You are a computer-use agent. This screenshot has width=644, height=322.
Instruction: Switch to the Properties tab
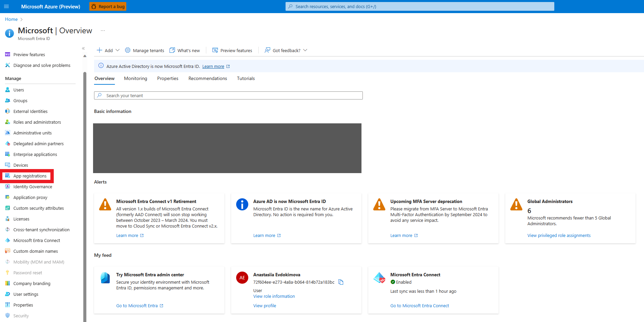(x=168, y=78)
